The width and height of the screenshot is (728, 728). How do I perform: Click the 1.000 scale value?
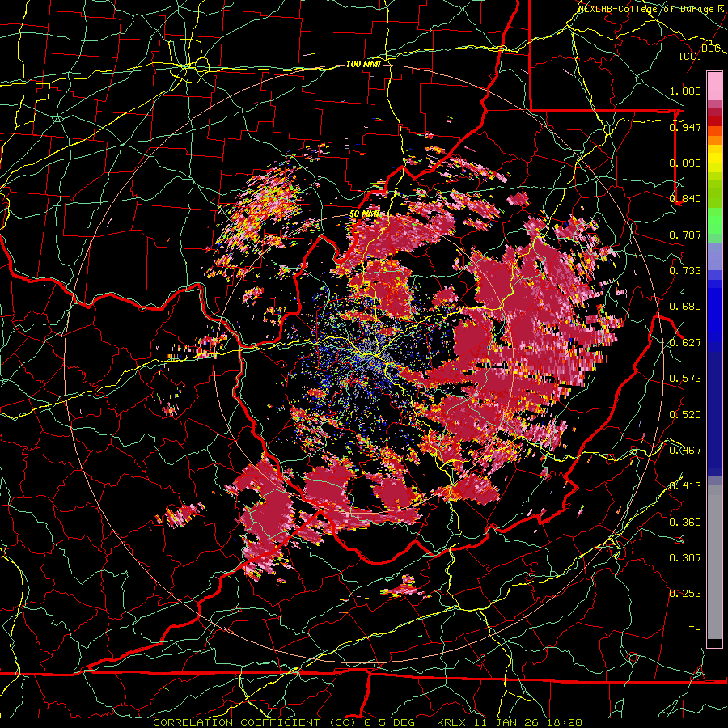[x=685, y=91]
